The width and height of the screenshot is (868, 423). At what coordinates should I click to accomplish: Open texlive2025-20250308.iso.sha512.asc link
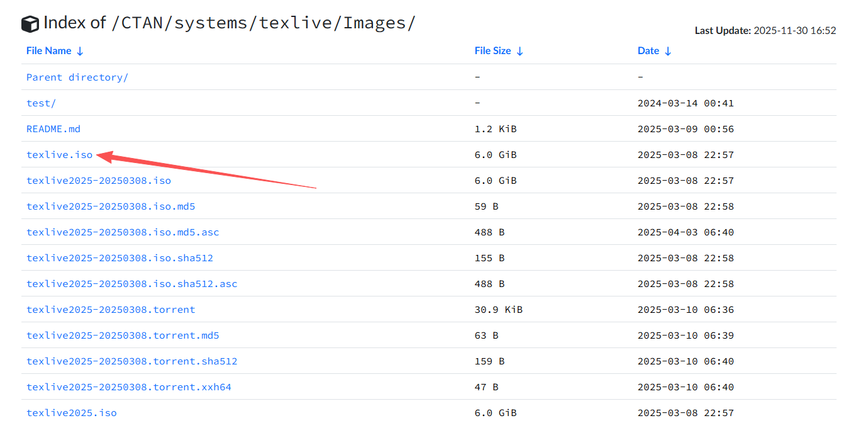(132, 284)
